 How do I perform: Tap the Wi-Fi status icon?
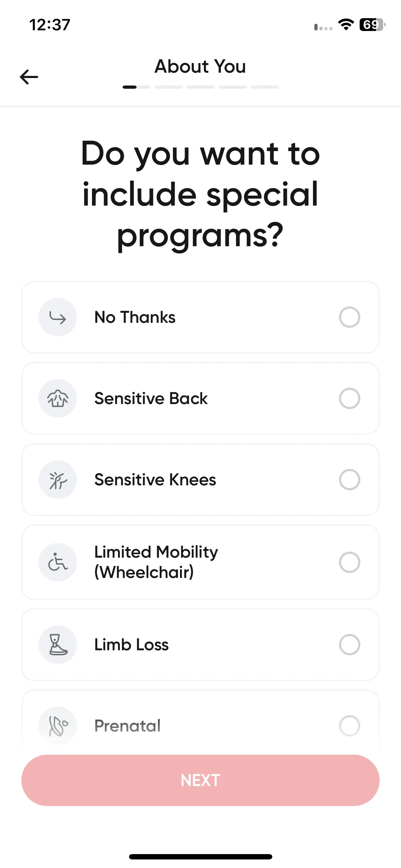click(346, 25)
